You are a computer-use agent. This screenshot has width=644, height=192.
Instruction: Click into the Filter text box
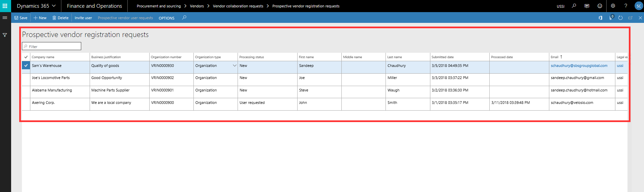[x=54, y=46]
